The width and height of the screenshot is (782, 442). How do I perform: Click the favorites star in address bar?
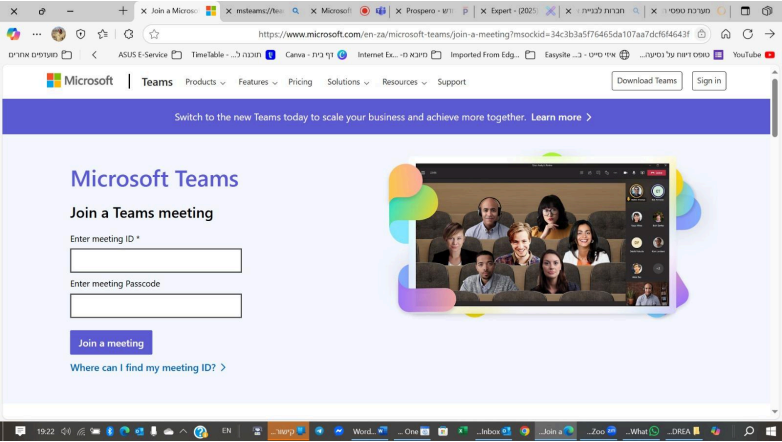coord(154,34)
